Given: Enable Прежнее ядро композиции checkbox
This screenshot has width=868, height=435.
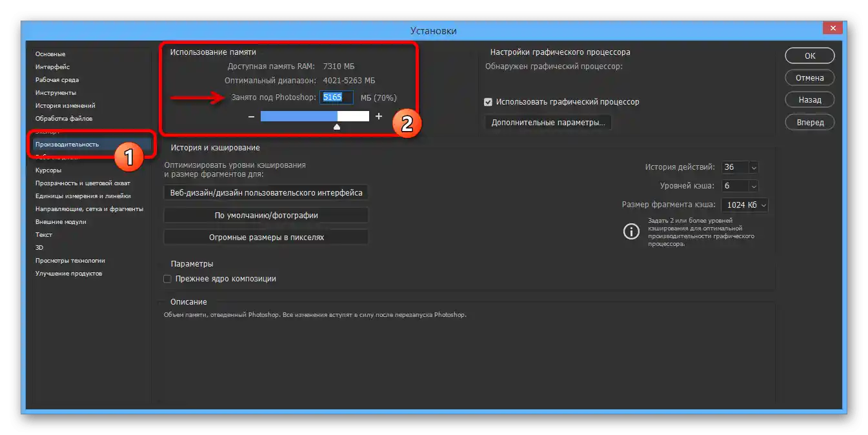Looking at the screenshot, I should pos(167,279).
